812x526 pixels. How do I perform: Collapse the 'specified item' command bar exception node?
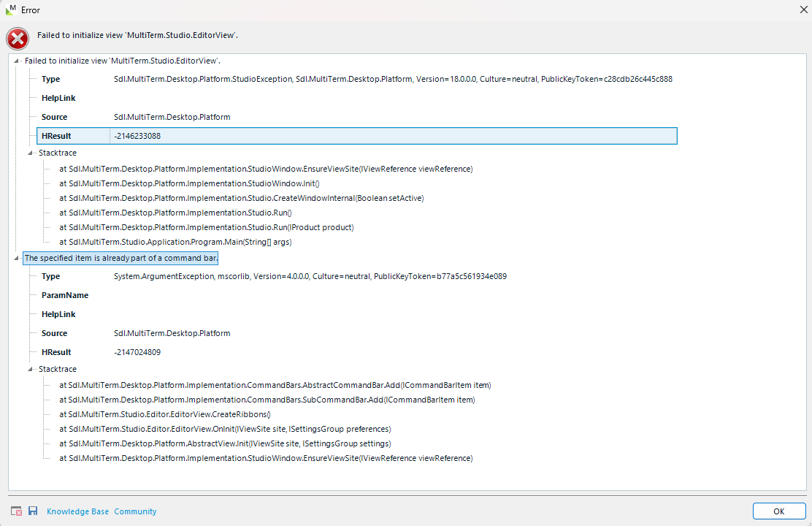(16, 258)
